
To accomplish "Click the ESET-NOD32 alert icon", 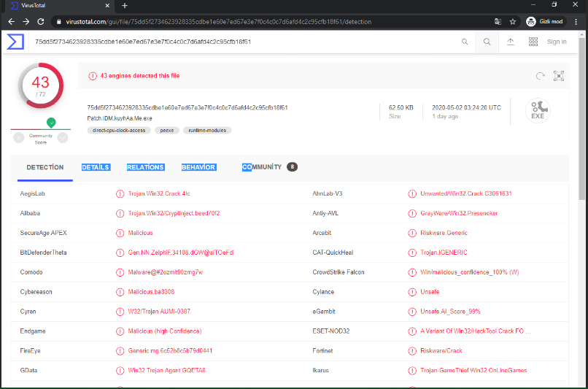I will click(x=412, y=331).
